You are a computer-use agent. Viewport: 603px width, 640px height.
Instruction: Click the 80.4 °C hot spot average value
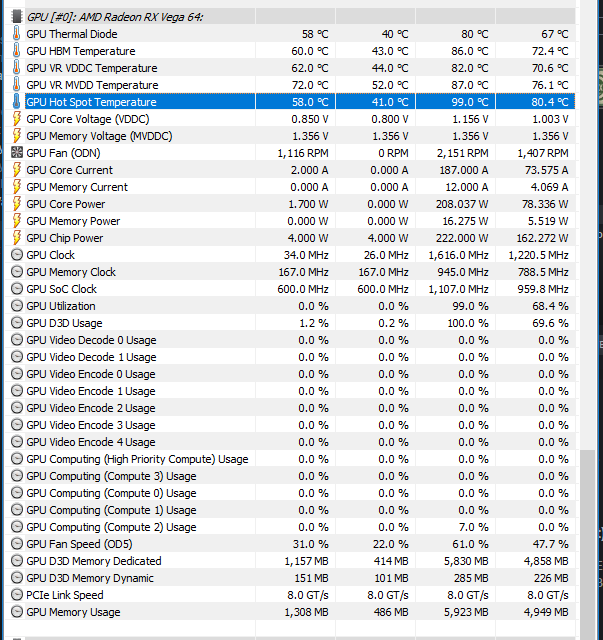[550, 102]
